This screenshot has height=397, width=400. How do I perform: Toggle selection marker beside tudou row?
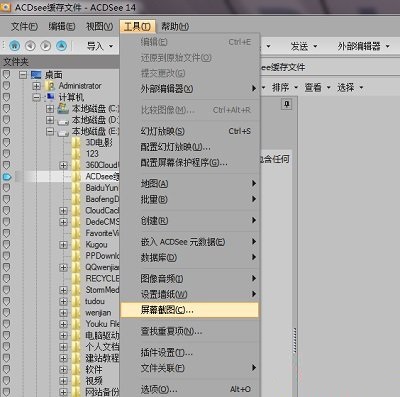tap(6, 301)
